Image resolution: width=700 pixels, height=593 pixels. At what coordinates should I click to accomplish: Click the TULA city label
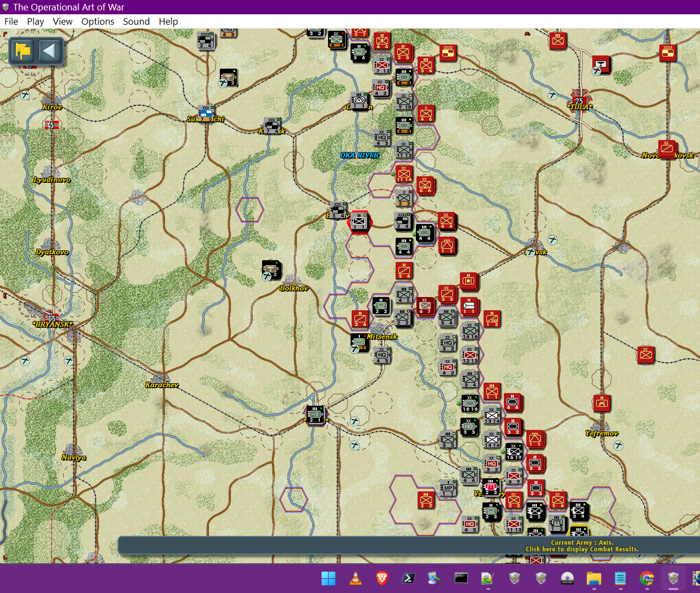tap(580, 107)
